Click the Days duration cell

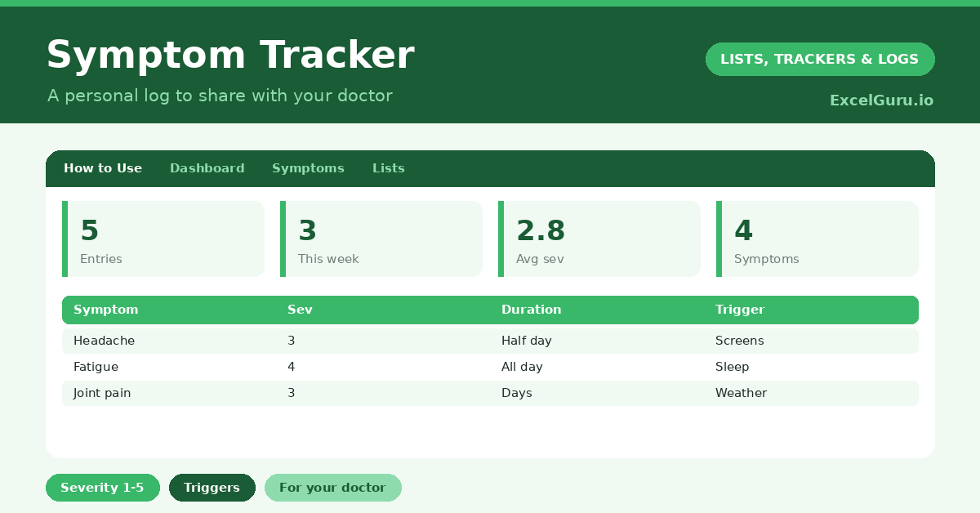516,393
